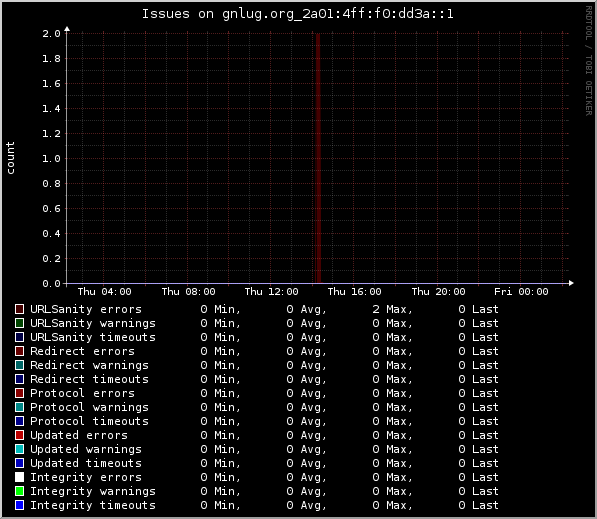Click the Protocol errors red swatch
This screenshot has height=519, width=597.
click(x=19, y=393)
